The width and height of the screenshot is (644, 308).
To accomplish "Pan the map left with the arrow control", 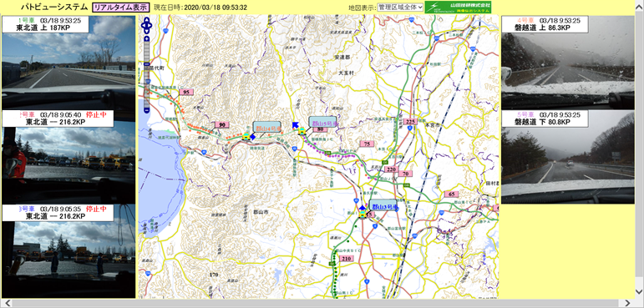I will click(144, 26).
